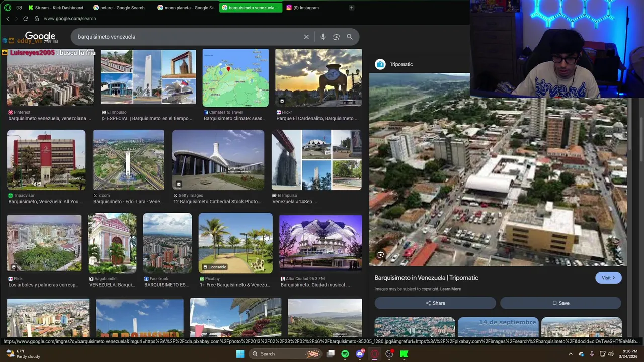The image size is (644, 362).
Task: Open the Flickr Parque El Cardenalito thumbnail
Action: (x=318, y=77)
